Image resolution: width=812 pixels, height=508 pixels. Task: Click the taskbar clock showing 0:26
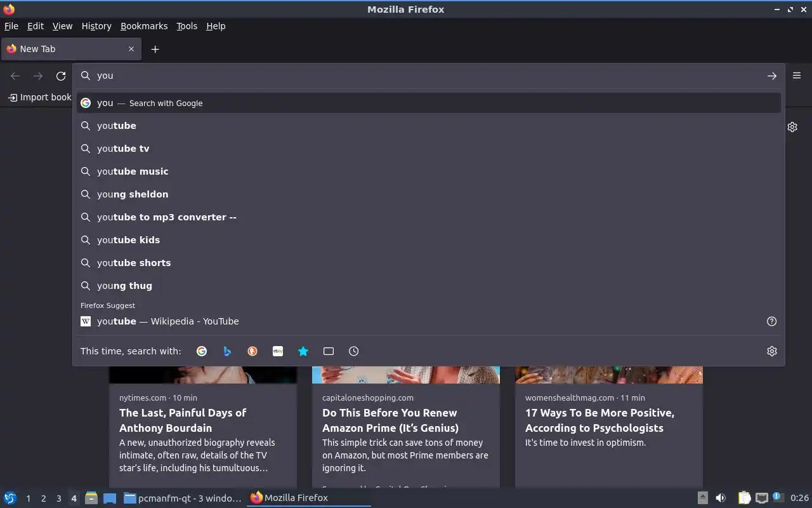[799, 498]
